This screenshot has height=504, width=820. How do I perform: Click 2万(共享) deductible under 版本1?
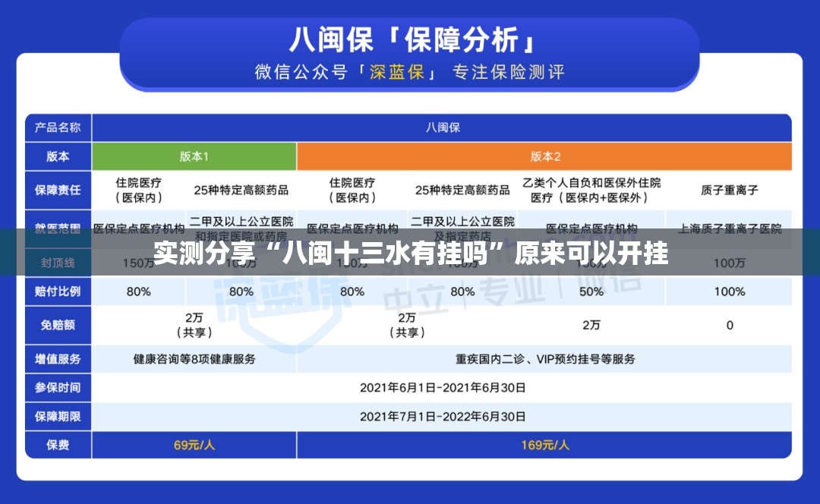pyautogui.click(x=194, y=325)
